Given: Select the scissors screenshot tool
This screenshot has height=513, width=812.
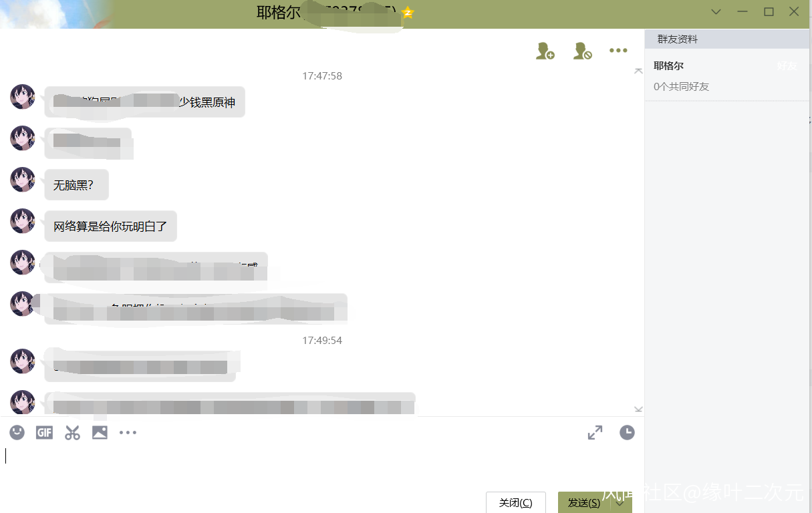Looking at the screenshot, I should coord(72,433).
